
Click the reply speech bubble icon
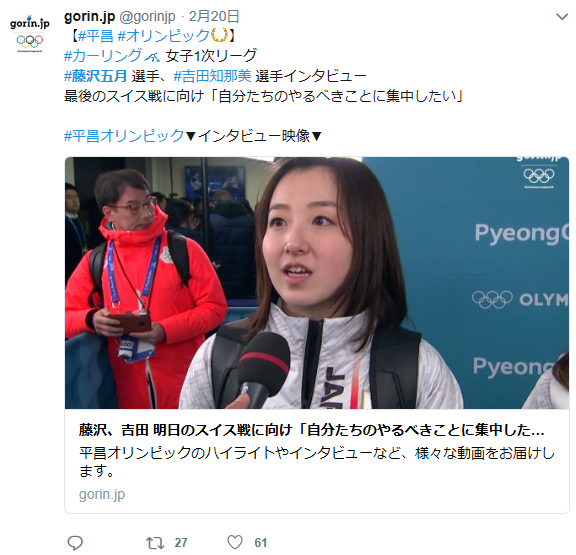75,543
